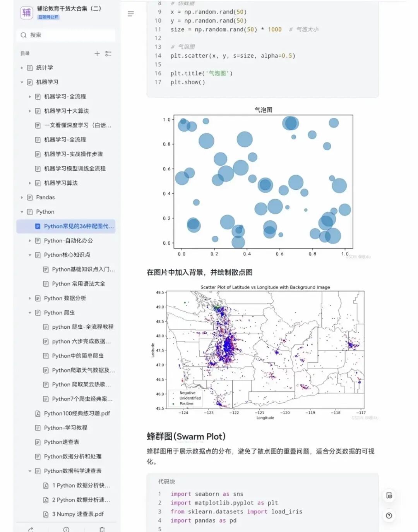Expand the 机器学习算法 node
The height and width of the screenshot is (532, 418).
click(x=30, y=183)
